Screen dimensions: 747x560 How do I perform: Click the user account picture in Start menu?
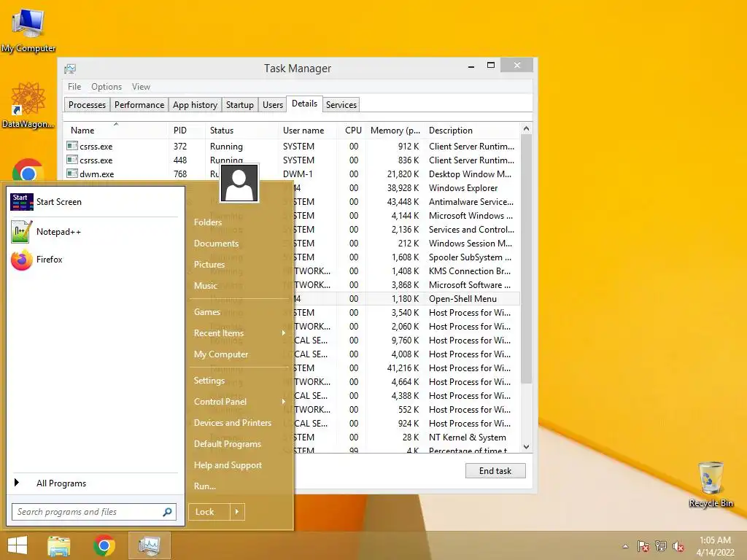[x=239, y=183]
